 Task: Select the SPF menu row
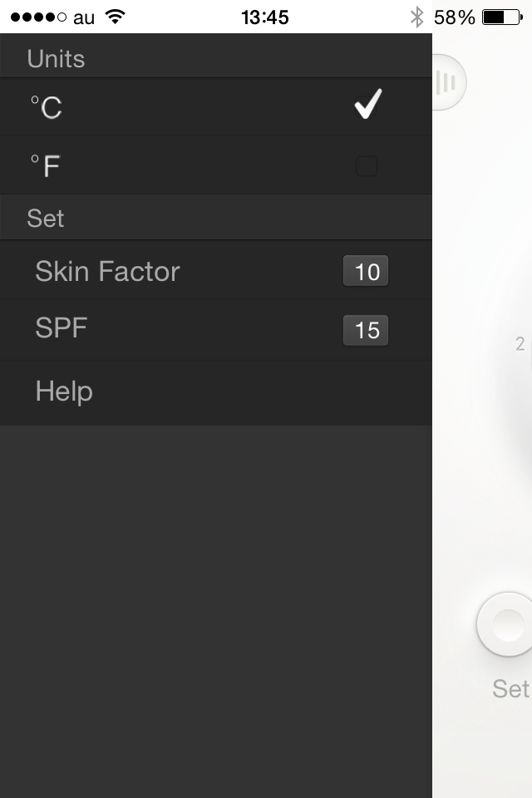(x=216, y=329)
